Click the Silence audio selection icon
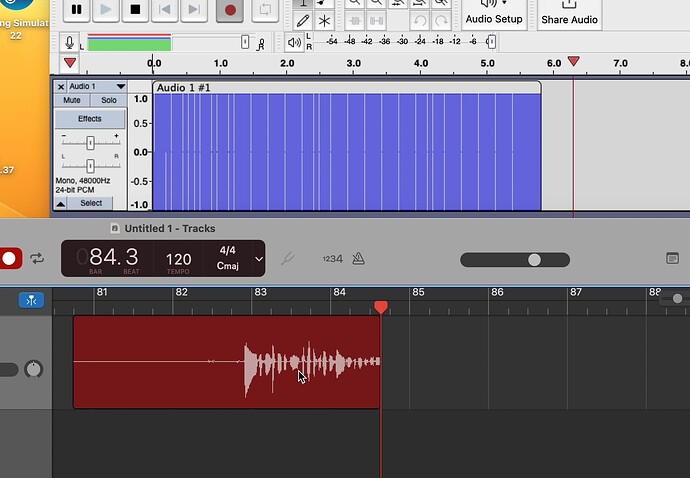Image resolution: width=690 pixels, height=478 pixels. point(376,21)
